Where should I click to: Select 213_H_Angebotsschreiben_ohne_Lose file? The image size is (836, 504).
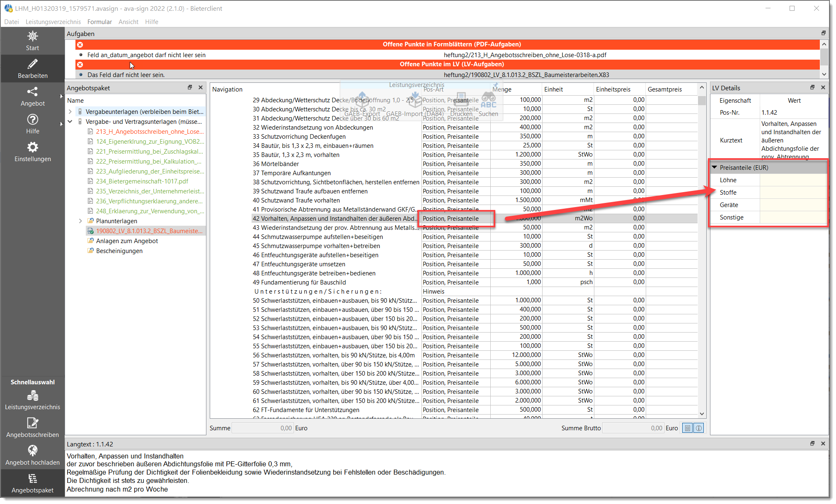(x=150, y=132)
